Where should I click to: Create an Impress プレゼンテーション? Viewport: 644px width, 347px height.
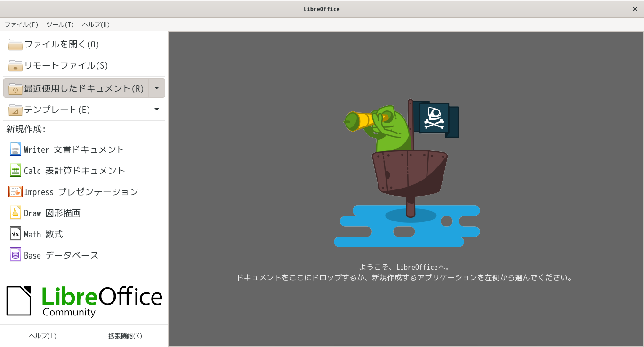point(84,192)
